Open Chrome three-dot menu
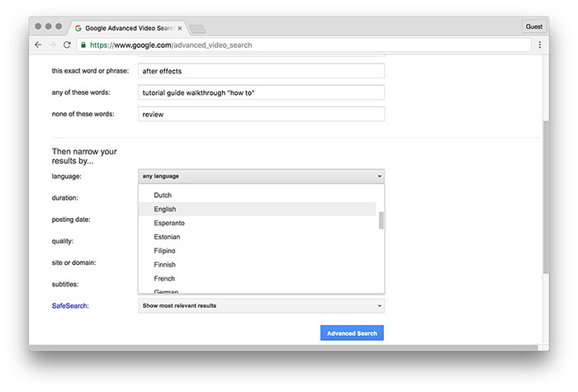Viewport: 578px width, 392px height. [x=539, y=45]
